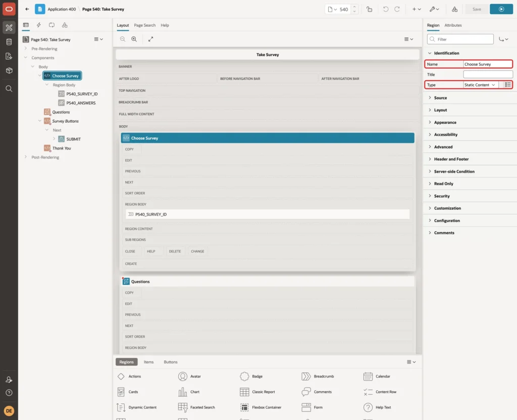The width and height of the screenshot is (517, 420).
Task: Collapse the Identification property group
Action: [x=430, y=53]
